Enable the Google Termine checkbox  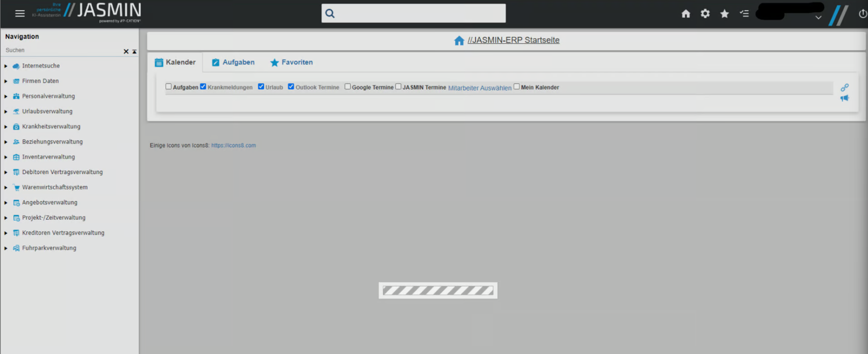point(347,87)
